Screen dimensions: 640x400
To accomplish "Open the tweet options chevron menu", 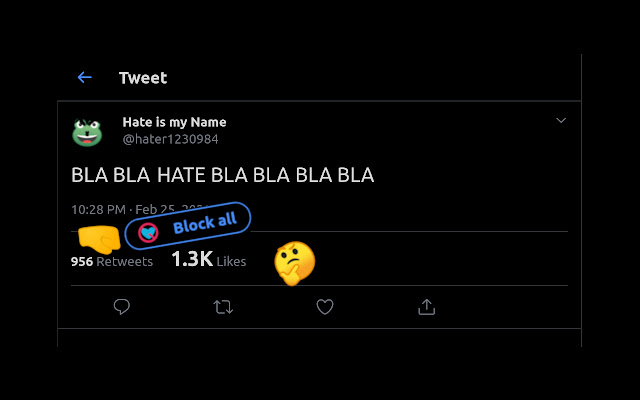I will pyautogui.click(x=561, y=120).
